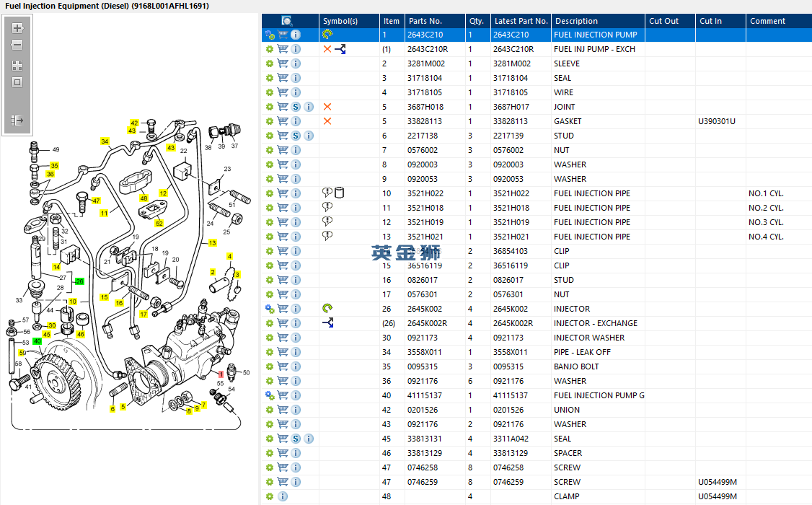Show info for FUEL INJECTION PUMP row

[296, 35]
